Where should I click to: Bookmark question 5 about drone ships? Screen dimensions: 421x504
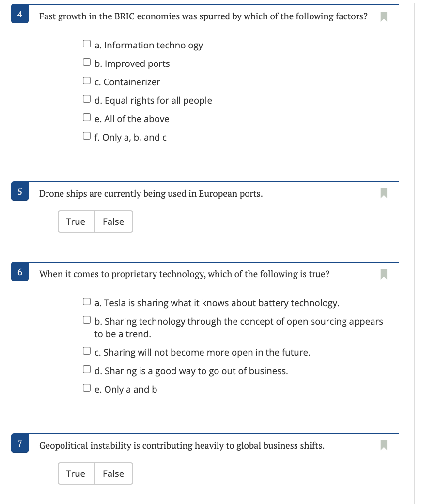pyautogui.click(x=383, y=193)
